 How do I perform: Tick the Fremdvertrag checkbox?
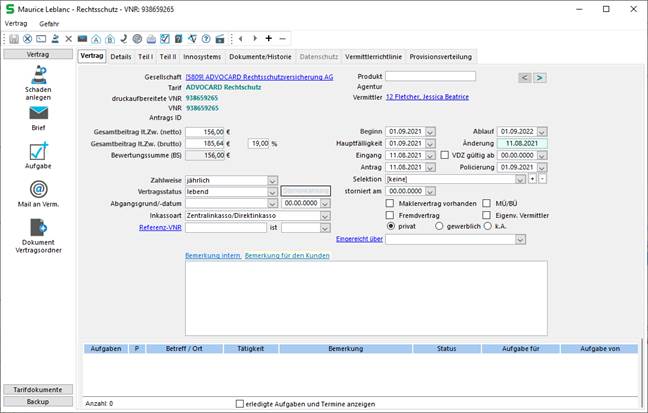pos(390,215)
